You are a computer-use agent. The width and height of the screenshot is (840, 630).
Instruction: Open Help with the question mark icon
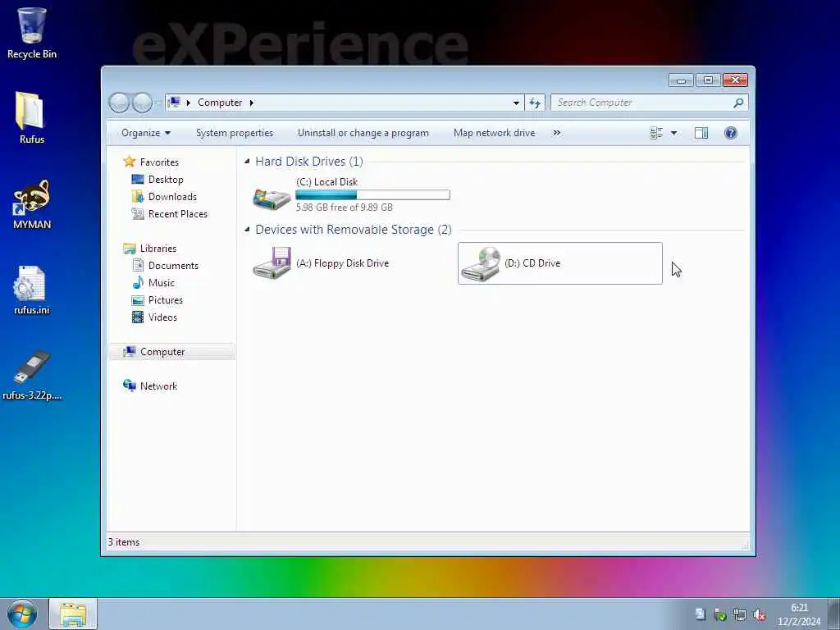730,133
